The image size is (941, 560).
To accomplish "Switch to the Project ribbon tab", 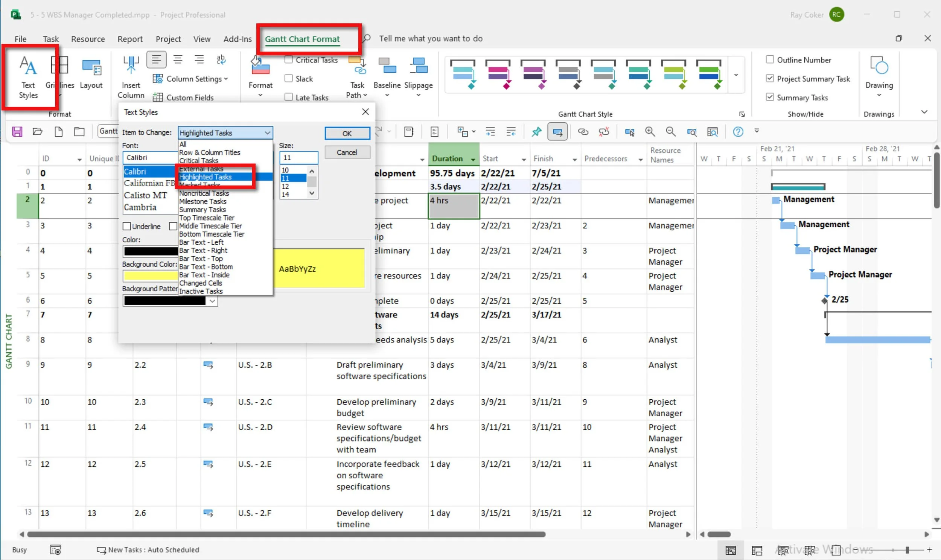I will 168,39.
